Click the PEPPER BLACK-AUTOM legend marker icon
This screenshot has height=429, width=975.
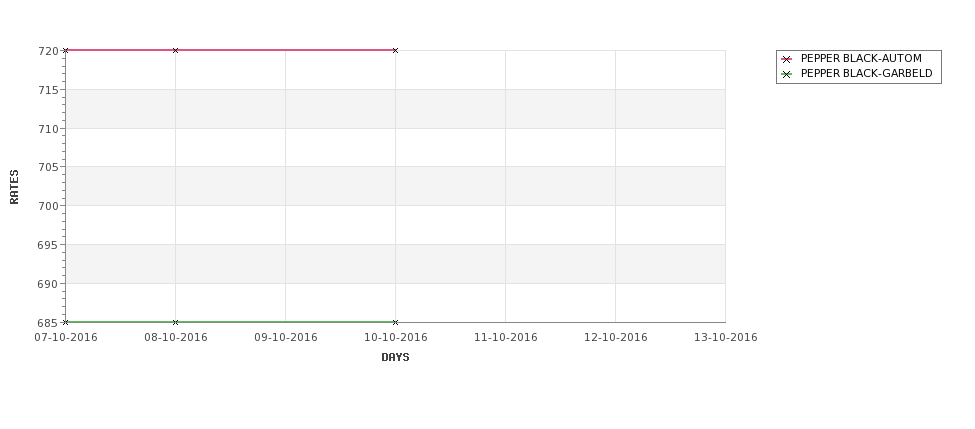786,59
